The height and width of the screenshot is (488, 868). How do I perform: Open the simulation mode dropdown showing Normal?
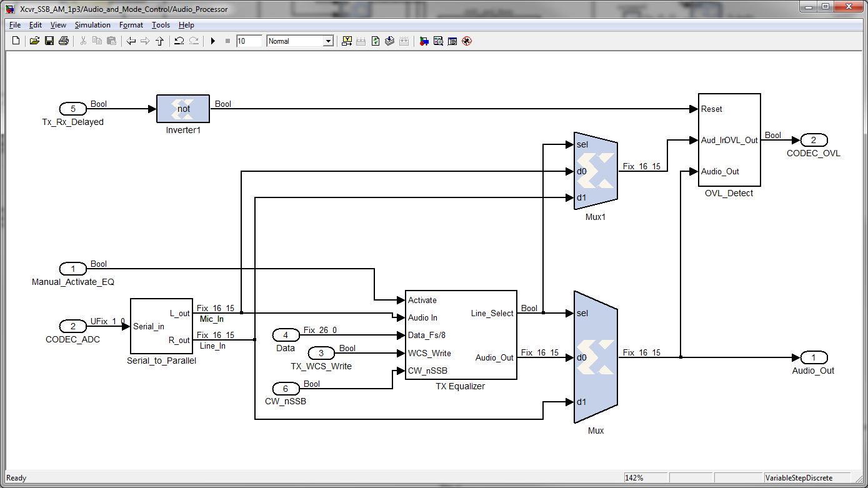coord(300,41)
